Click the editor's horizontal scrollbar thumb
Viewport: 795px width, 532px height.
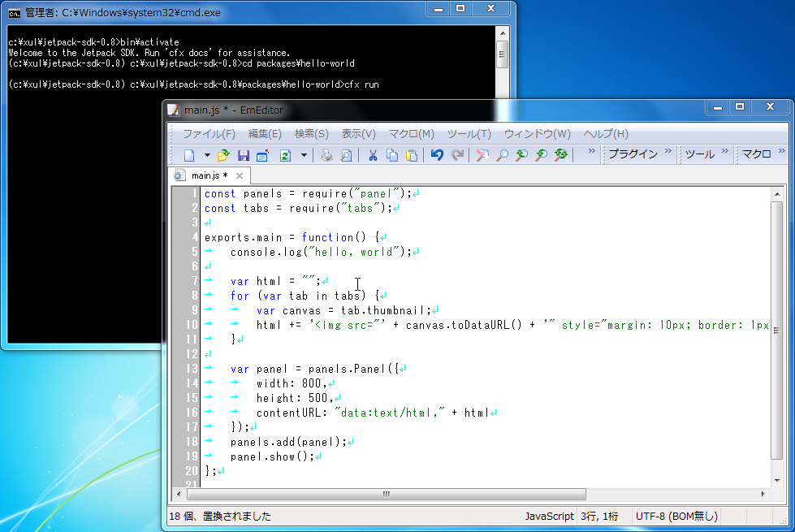(386, 494)
